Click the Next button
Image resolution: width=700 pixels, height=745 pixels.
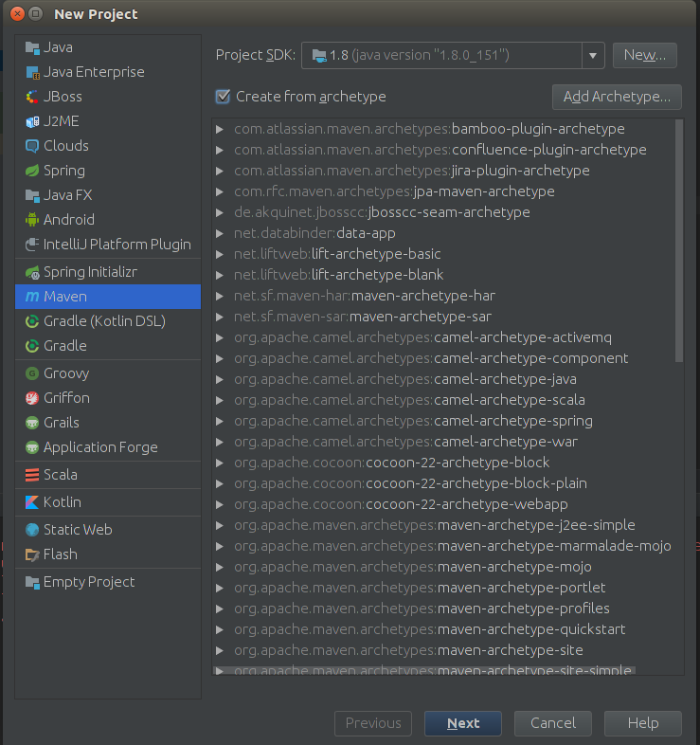point(463,723)
